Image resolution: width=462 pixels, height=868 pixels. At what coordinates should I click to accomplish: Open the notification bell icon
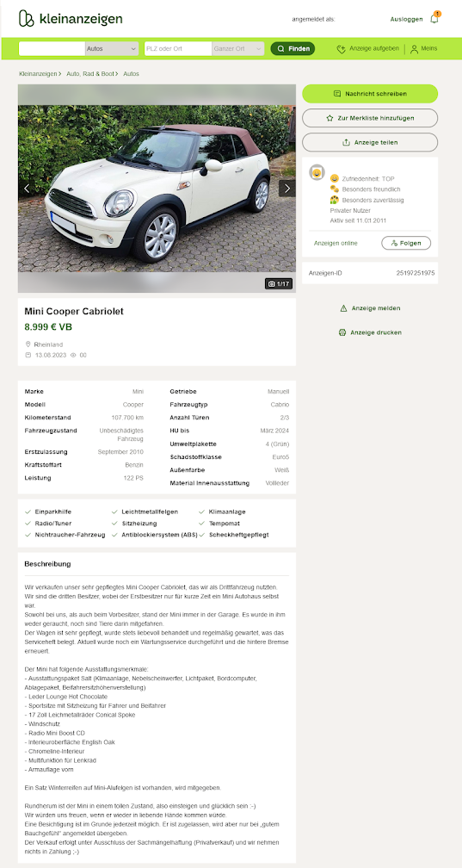(434, 18)
